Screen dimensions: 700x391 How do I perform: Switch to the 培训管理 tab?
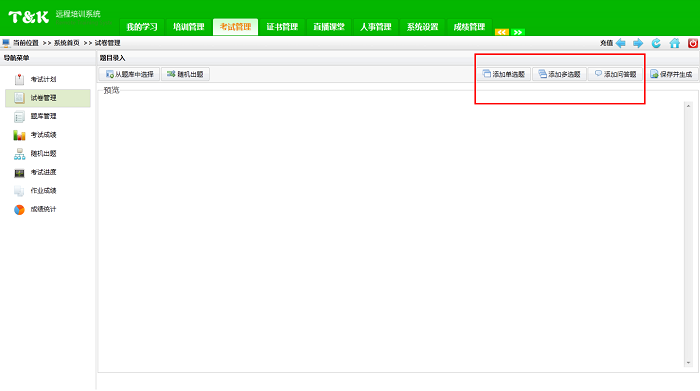coord(189,27)
